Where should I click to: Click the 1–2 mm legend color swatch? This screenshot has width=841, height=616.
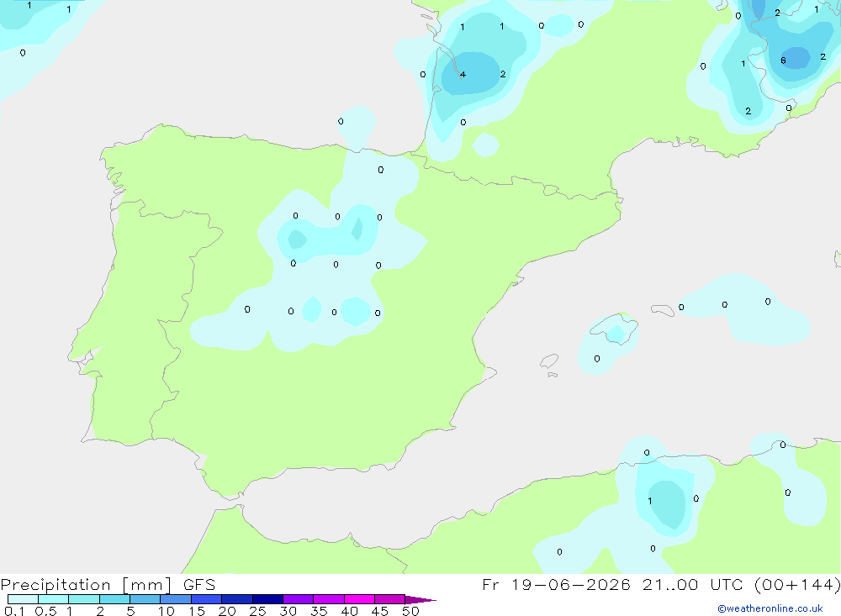pyautogui.click(x=83, y=599)
